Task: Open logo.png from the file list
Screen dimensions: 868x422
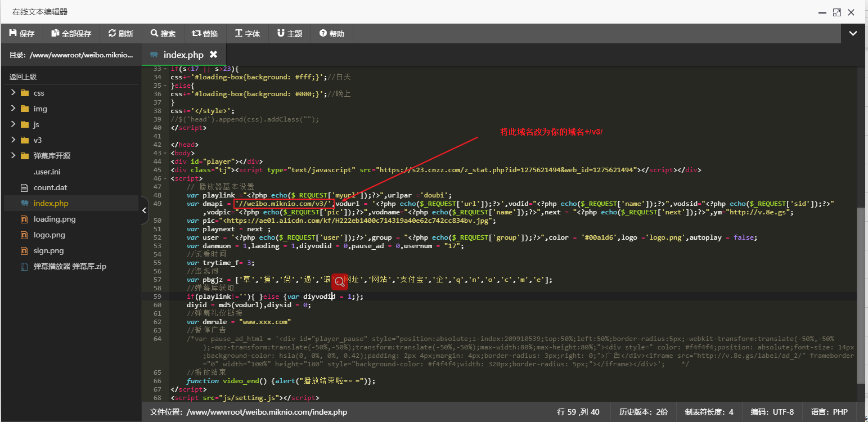Action: 49,235
